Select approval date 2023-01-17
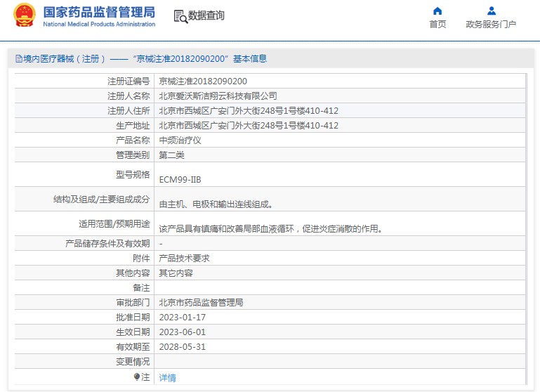 182,318
